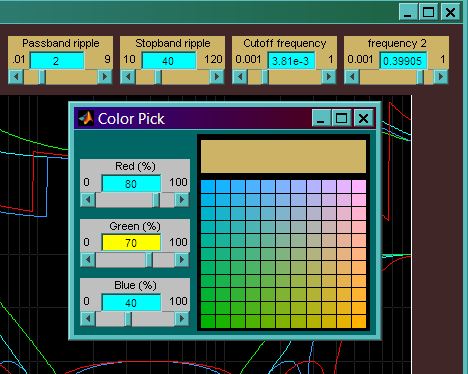The height and width of the screenshot is (374, 468).
Task: Click the Stopband ripple value field showing 40
Action: pos(169,61)
